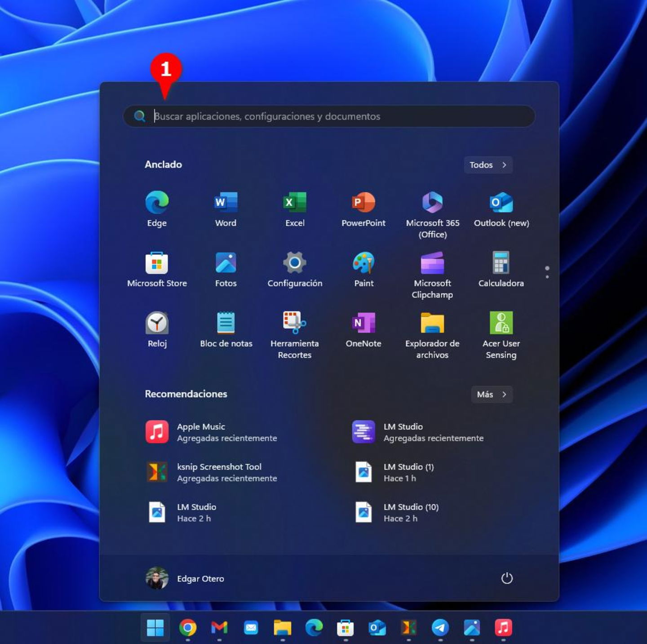The width and height of the screenshot is (647, 644).
Task: Open Edge icon on the taskbar
Action: click(314, 627)
